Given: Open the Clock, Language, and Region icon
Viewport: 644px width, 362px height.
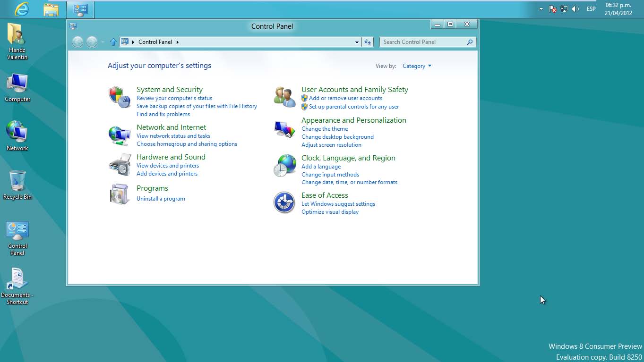Looking at the screenshot, I should pos(284,166).
